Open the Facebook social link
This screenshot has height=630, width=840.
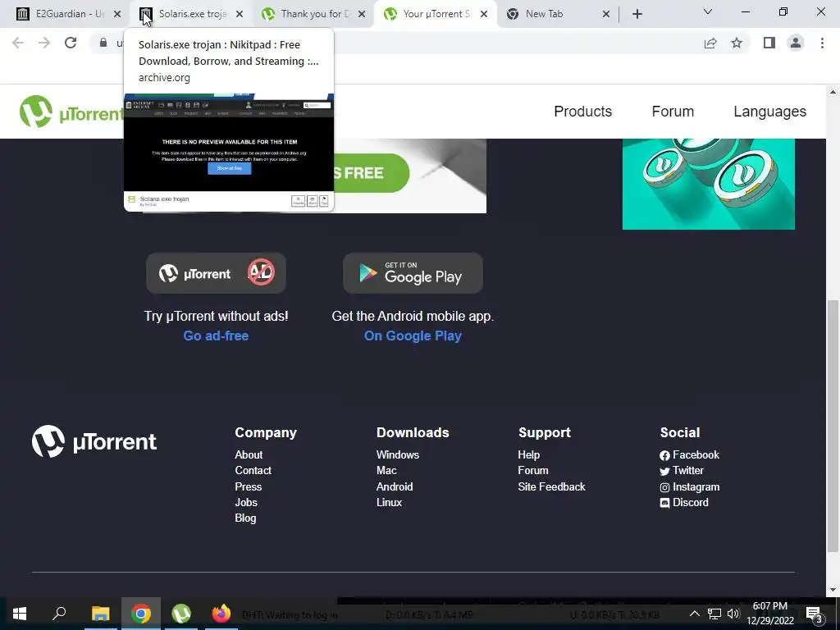[x=689, y=454]
